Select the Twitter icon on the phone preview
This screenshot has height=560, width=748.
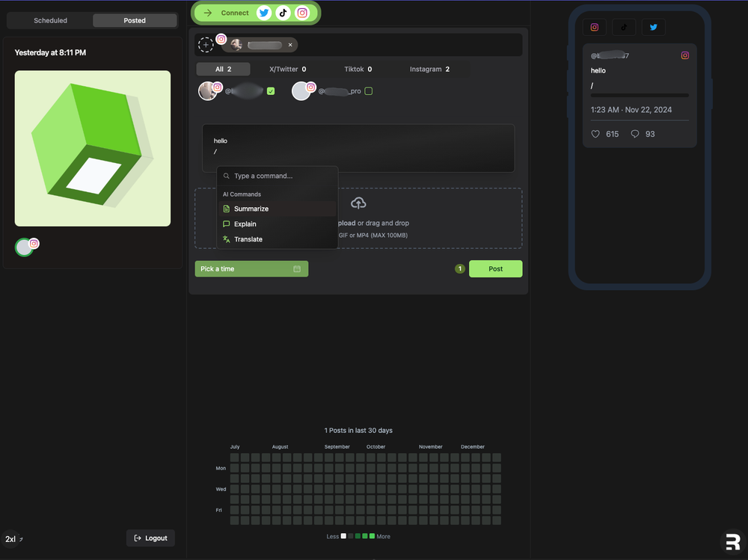(653, 27)
